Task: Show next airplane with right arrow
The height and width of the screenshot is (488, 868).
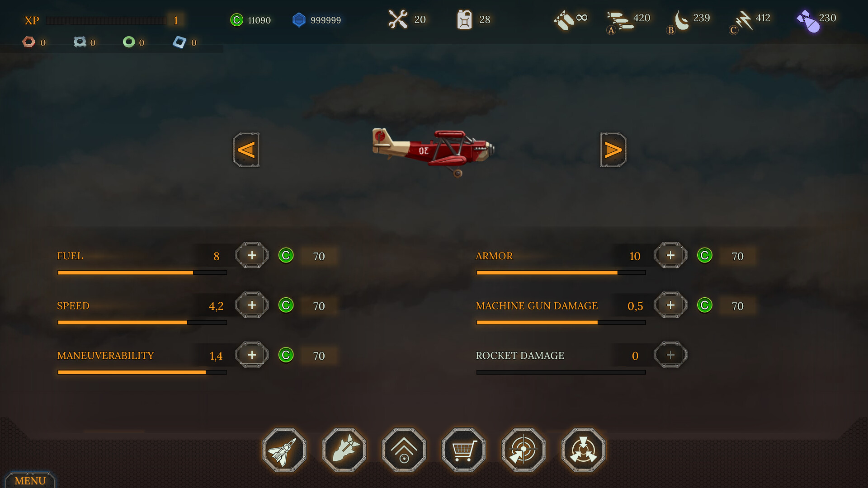Action: tap(613, 150)
